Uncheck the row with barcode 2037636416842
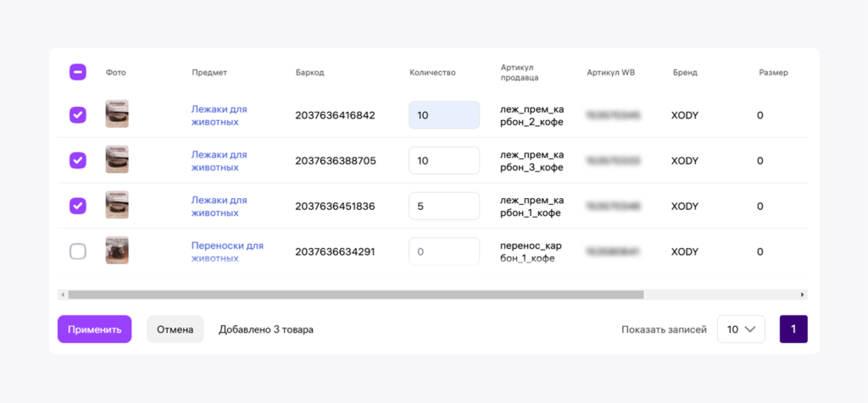The height and width of the screenshot is (403, 868). click(x=77, y=115)
